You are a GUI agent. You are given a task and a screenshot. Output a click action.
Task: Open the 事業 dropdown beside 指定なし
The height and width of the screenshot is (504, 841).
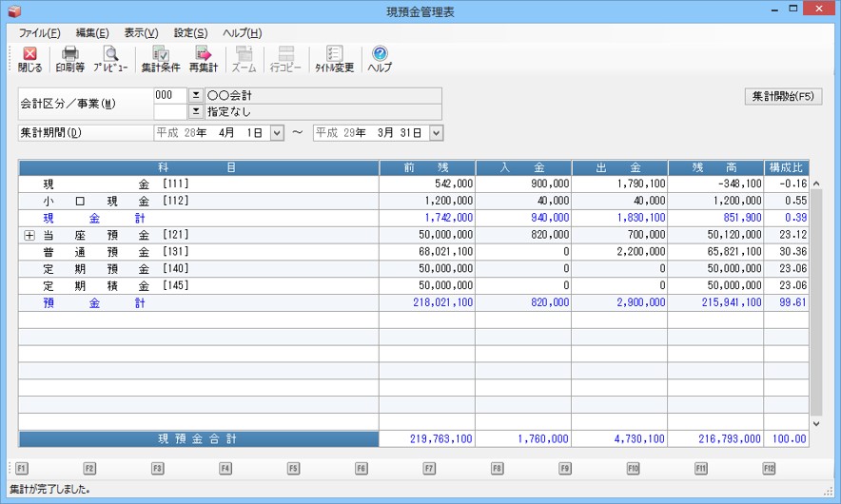(196, 111)
